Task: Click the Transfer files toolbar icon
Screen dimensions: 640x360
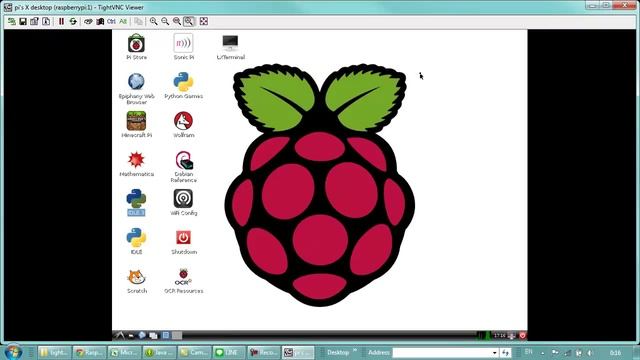Action: tap(138, 21)
